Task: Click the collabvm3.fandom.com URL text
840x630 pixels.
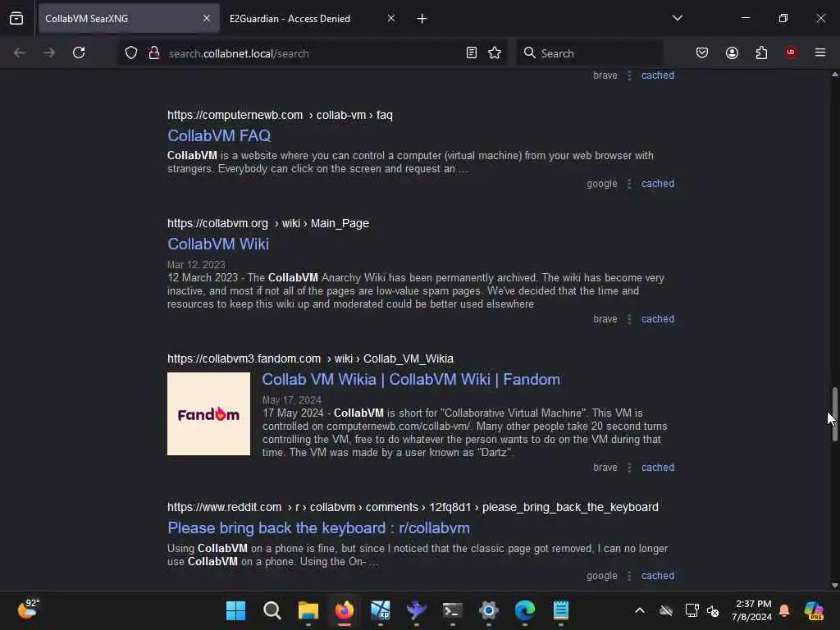Action: 311,359
